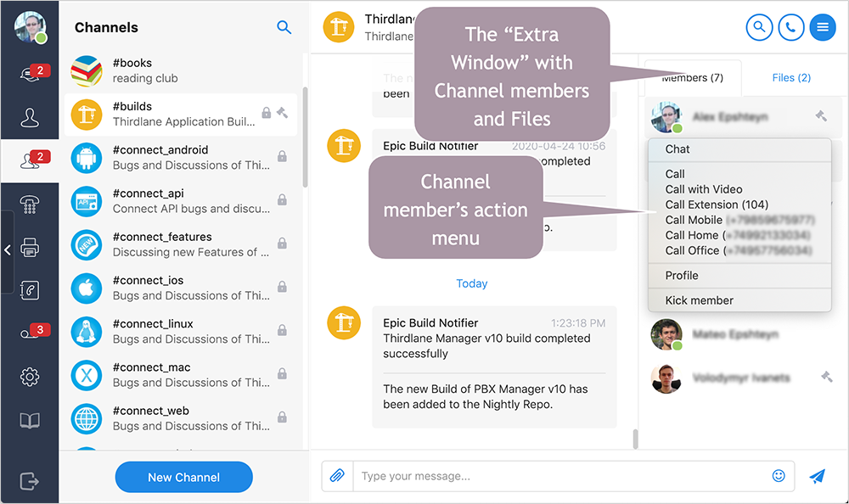
Task: Click the New Channel button
Action: [183, 477]
